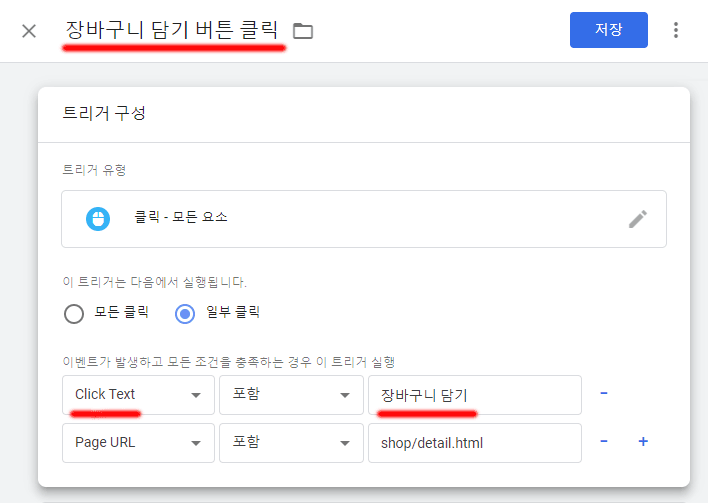Click the pencil edit icon for trigger type

pos(638,219)
